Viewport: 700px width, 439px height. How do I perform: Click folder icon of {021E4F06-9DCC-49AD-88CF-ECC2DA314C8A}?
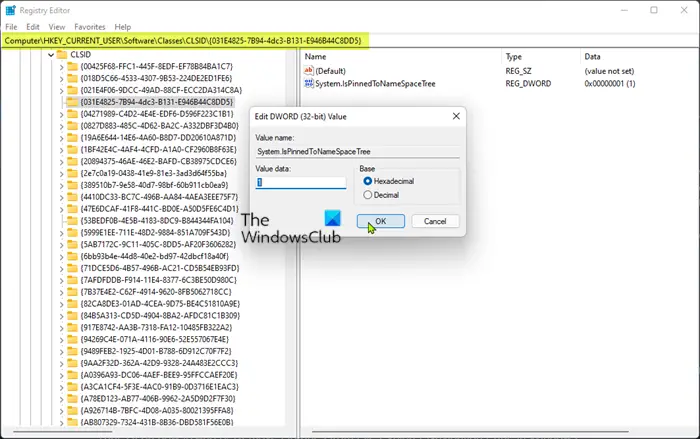[72, 90]
